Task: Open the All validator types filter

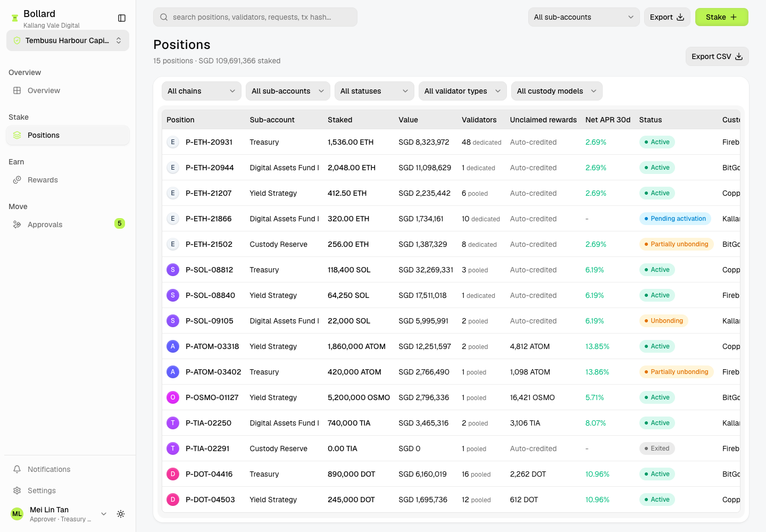Action: click(x=463, y=91)
